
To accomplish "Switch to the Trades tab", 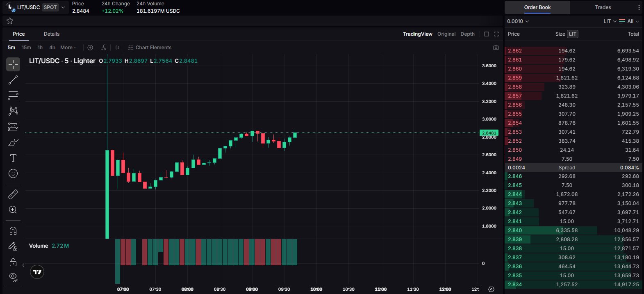I will click(603, 7).
